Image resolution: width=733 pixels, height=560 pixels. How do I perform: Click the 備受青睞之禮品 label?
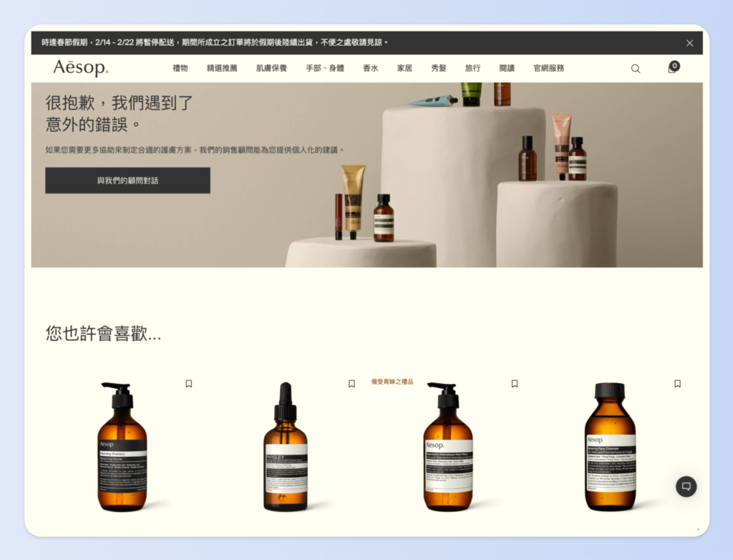click(x=392, y=382)
